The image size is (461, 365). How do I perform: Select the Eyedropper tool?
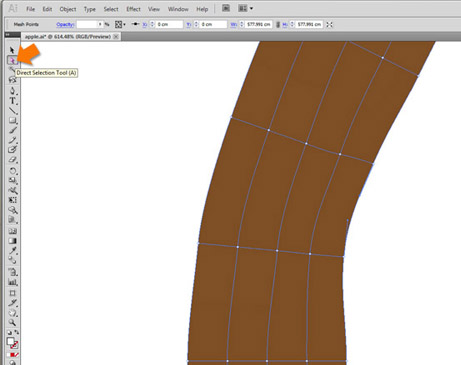pos(12,250)
